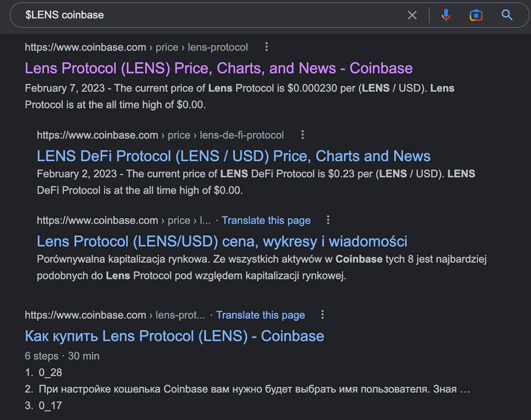Click step 2 'При настройке кошелька Coinbase' text
Viewport: 531px width, 420px height.
pyautogui.click(x=254, y=389)
